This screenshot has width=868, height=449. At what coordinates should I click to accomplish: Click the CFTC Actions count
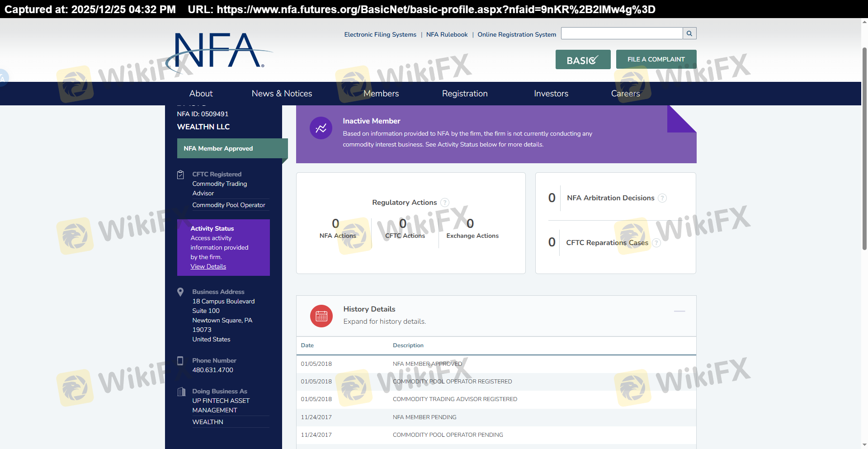[403, 223]
